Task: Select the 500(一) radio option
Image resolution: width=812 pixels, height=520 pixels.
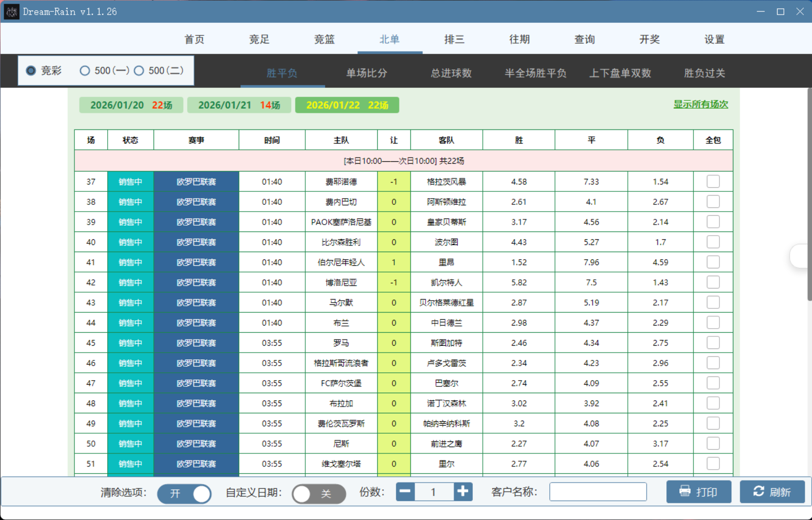Action: pos(85,71)
